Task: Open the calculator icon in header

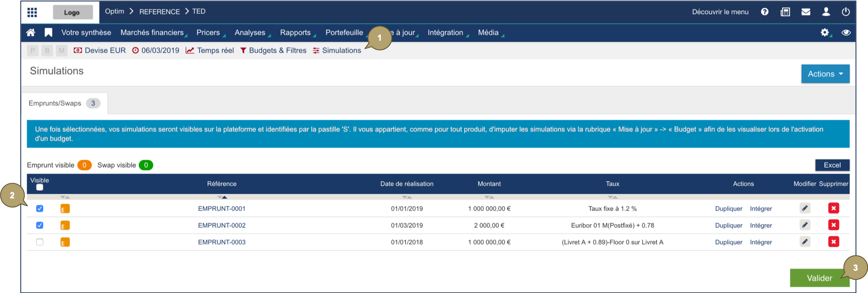Action: tap(785, 12)
